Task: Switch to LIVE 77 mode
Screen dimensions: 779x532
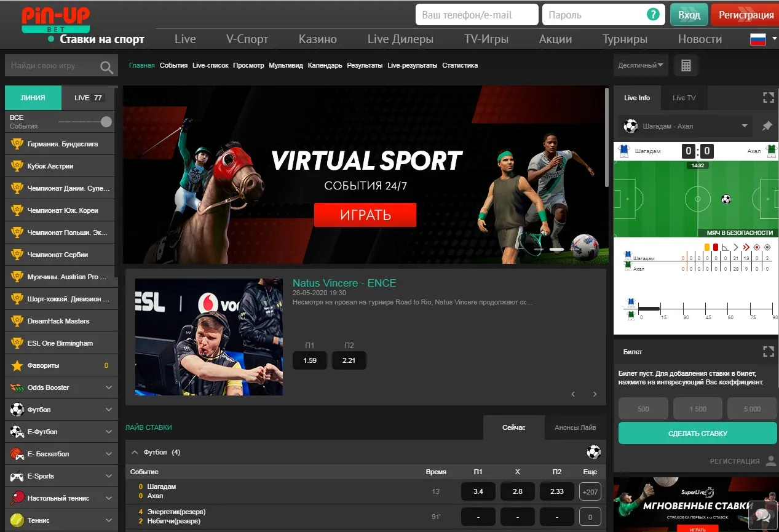Action: coord(90,98)
